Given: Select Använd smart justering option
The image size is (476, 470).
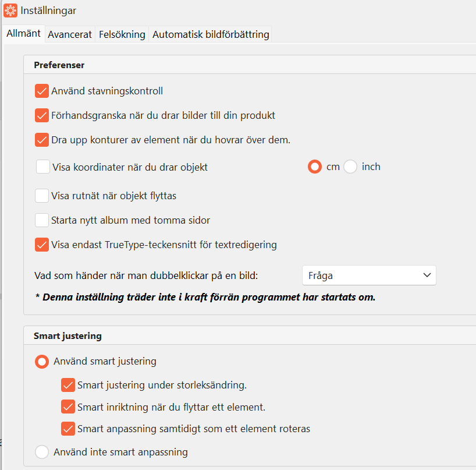Looking at the screenshot, I should click(x=41, y=361).
